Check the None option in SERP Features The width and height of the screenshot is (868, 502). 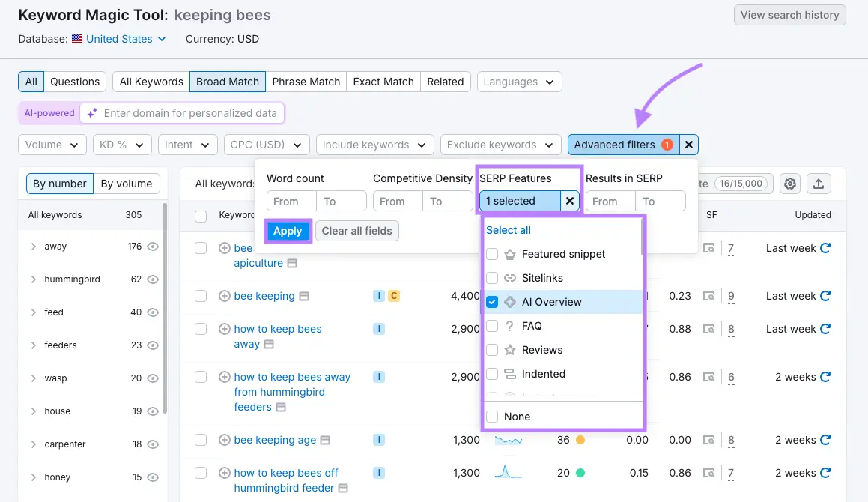[492, 415]
